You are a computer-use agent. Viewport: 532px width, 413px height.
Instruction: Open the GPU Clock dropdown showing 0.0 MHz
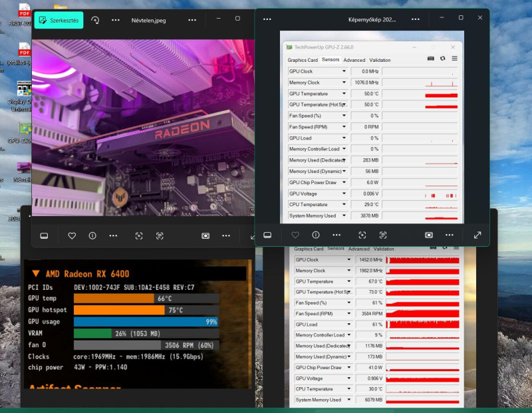click(344, 71)
